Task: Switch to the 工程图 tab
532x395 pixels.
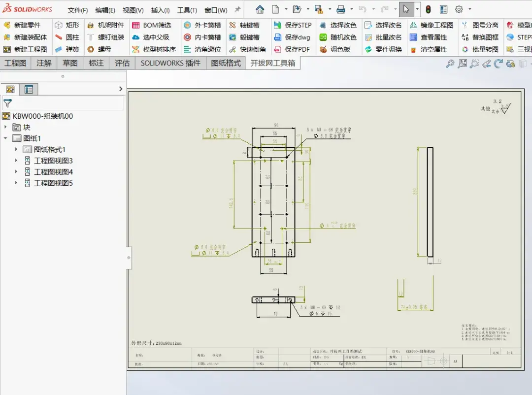Action: tap(15, 63)
